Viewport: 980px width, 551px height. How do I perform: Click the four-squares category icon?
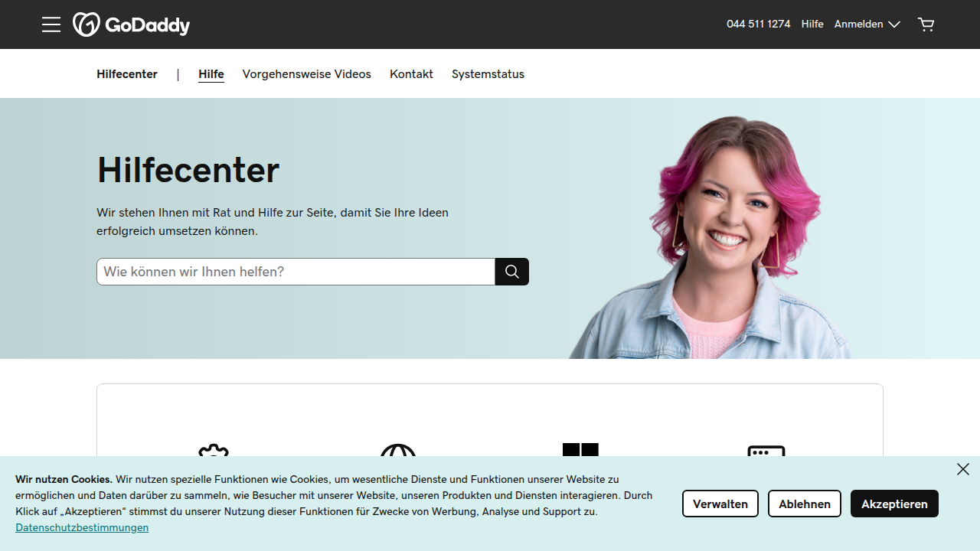(580, 450)
